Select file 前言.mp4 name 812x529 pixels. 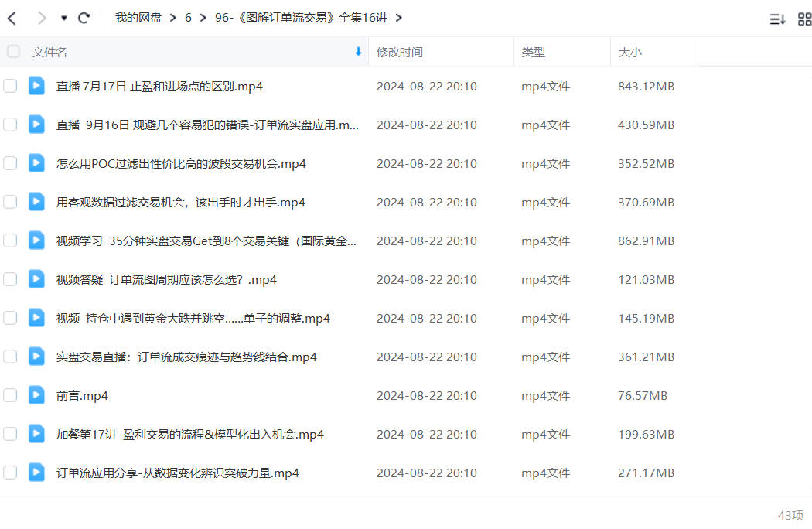click(x=82, y=396)
